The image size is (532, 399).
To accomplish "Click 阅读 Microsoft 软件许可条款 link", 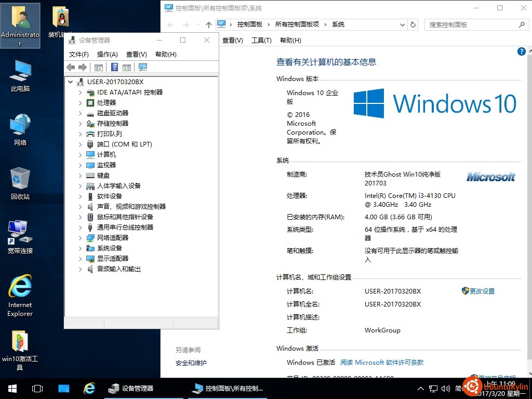I will point(382,363).
